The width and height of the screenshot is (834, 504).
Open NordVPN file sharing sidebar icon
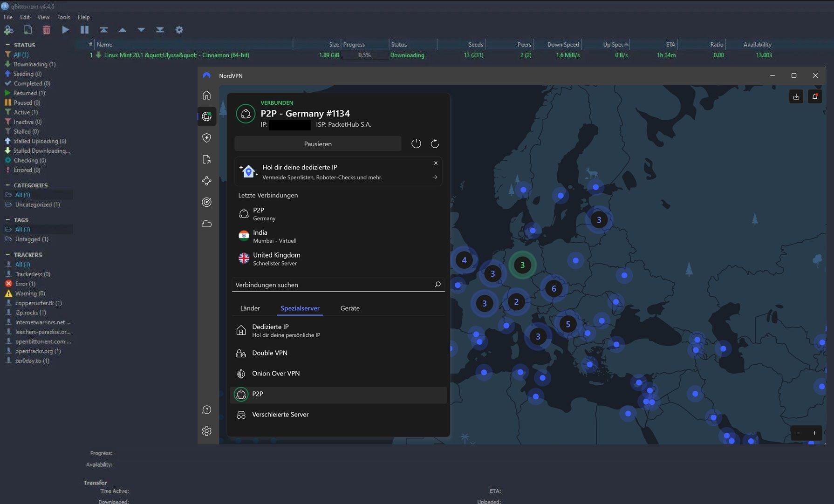click(x=207, y=159)
